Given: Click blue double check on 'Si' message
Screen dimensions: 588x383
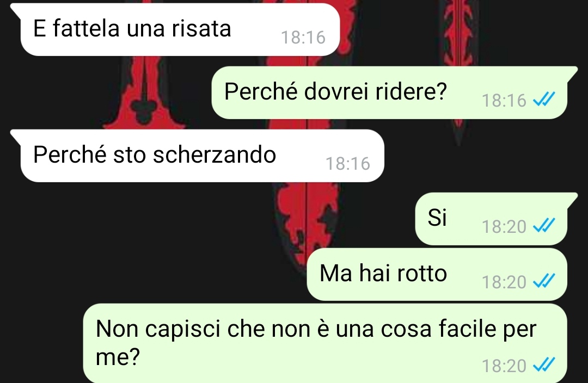Looking at the screenshot, I should (544, 226).
